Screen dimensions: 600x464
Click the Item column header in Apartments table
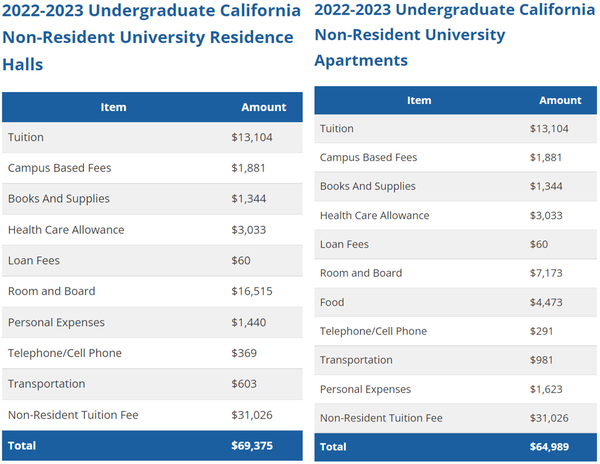(x=419, y=100)
